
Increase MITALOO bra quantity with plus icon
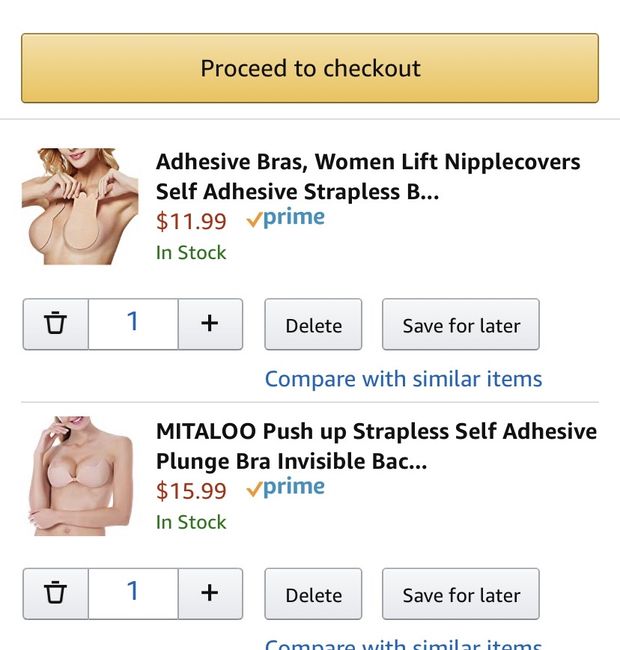coord(210,593)
